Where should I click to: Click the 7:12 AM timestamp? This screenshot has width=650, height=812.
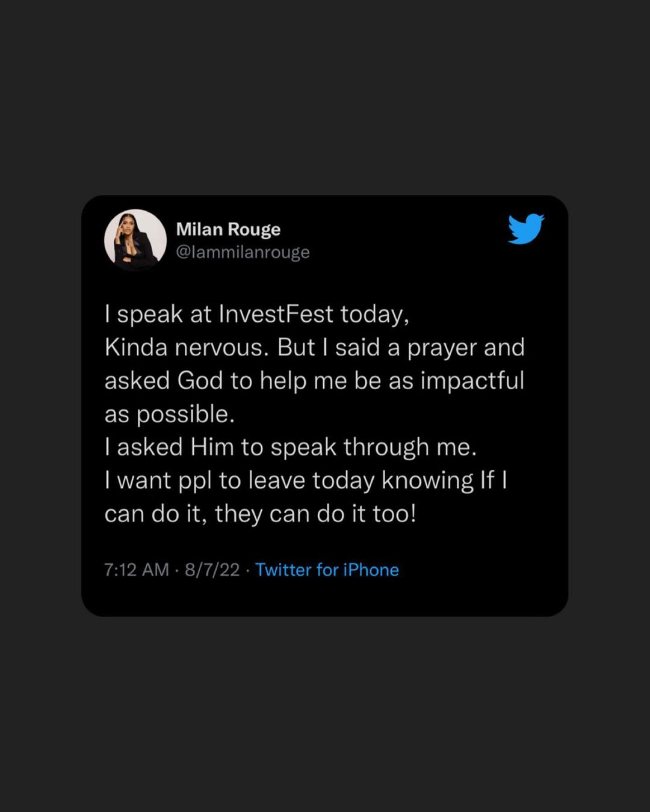click(x=137, y=570)
